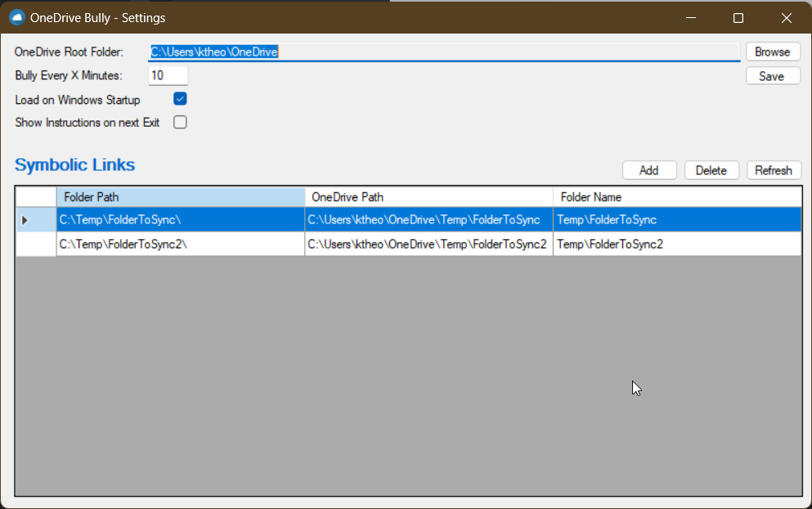Focus the OneDrive Root Folder path field
Viewport: 812px width, 509px height.
tap(444, 52)
